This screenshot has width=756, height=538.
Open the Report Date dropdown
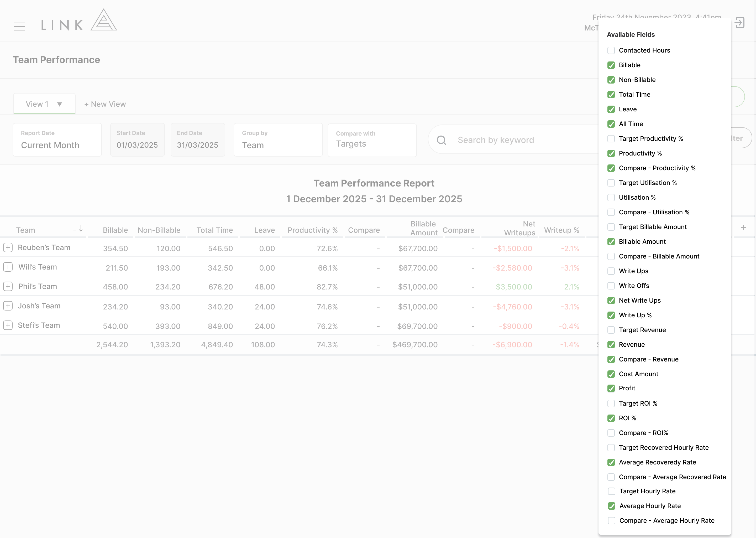tap(57, 140)
